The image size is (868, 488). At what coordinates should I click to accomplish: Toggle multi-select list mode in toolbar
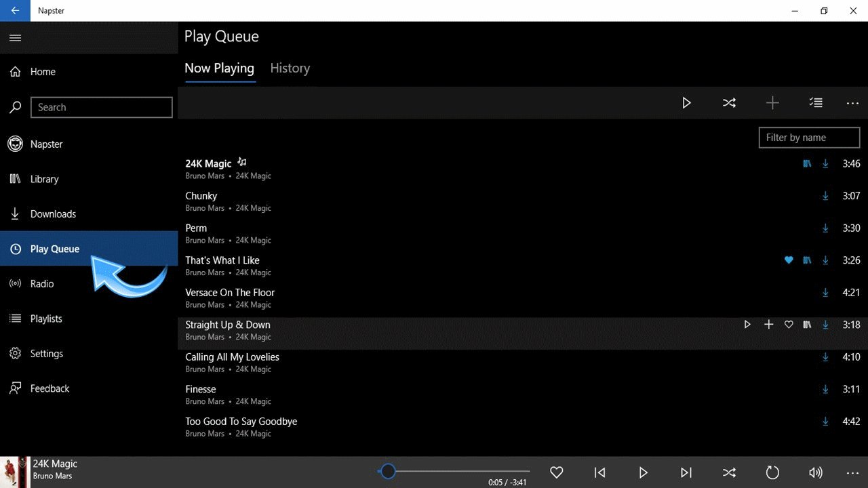[x=816, y=103]
